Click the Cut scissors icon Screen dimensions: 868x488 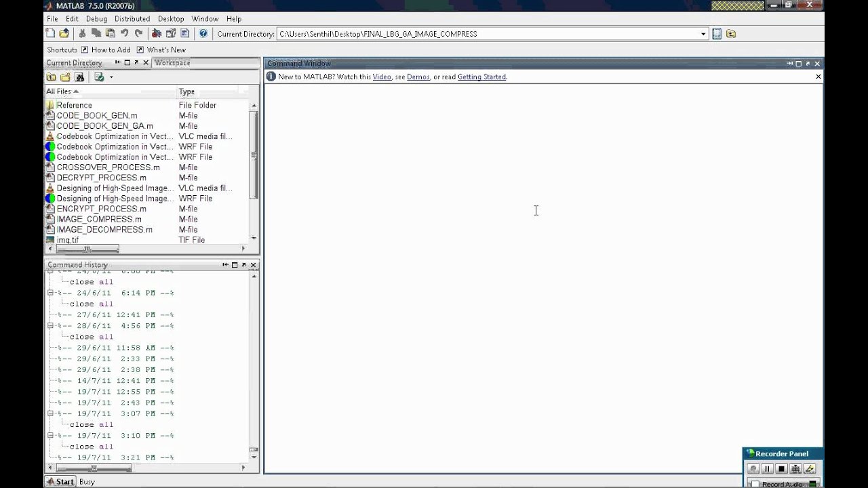tap(83, 33)
